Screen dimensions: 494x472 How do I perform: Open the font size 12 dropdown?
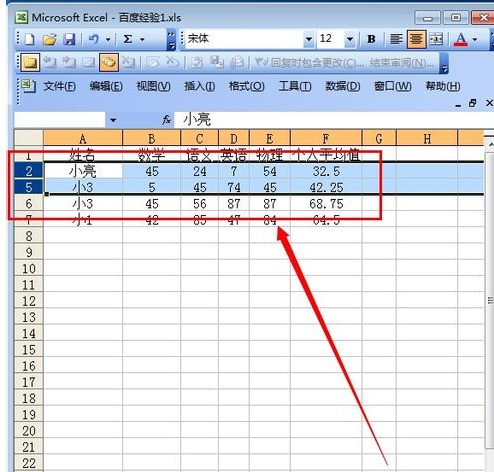click(350, 39)
